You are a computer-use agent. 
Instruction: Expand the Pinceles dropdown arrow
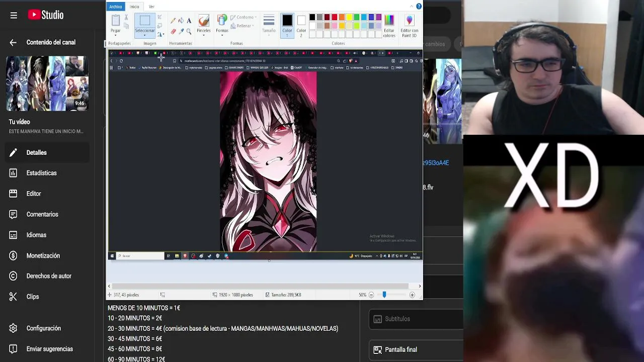[x=203, y=35]
